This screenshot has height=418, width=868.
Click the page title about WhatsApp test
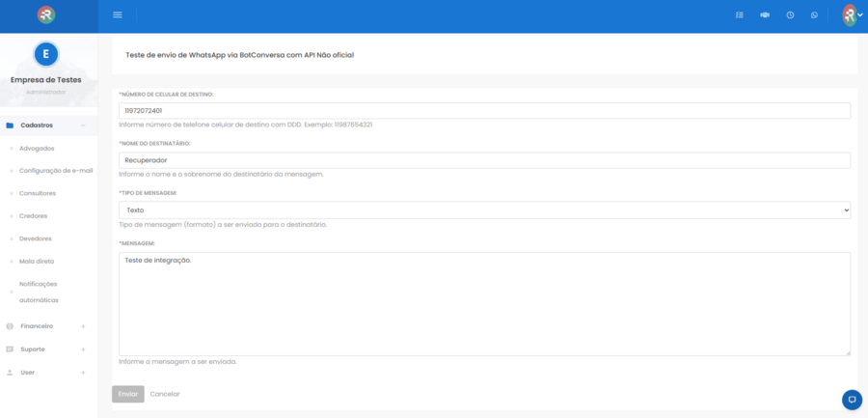[240, 55]
